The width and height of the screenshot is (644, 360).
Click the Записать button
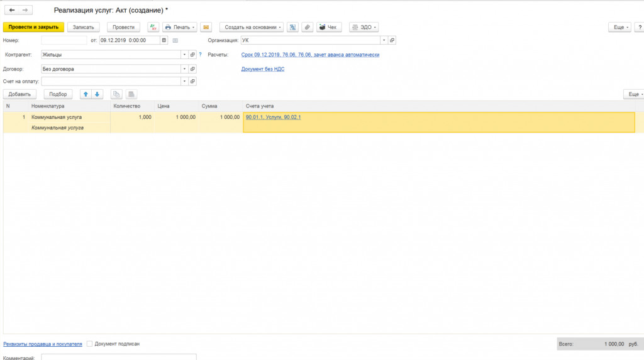(84, 27)
